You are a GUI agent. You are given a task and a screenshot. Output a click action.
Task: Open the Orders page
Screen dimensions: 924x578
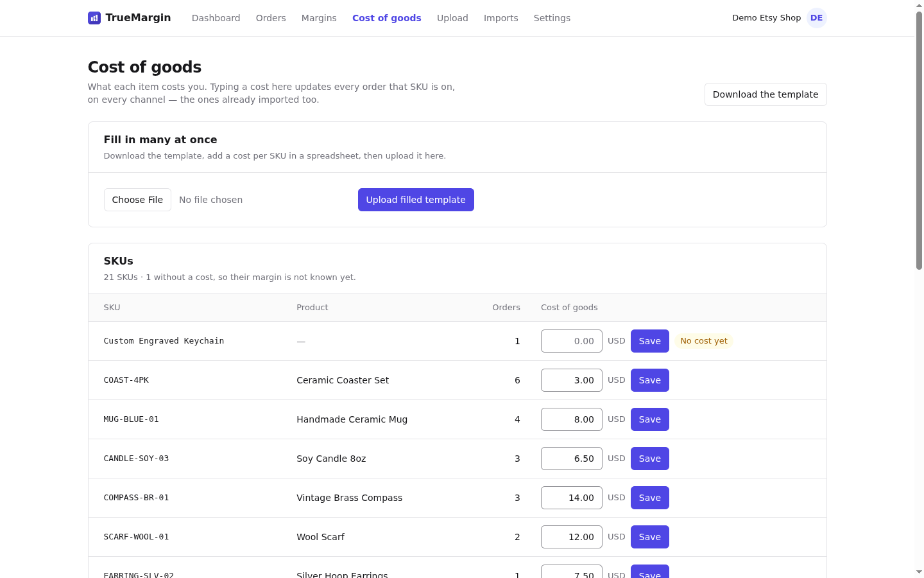pos(271,18)
